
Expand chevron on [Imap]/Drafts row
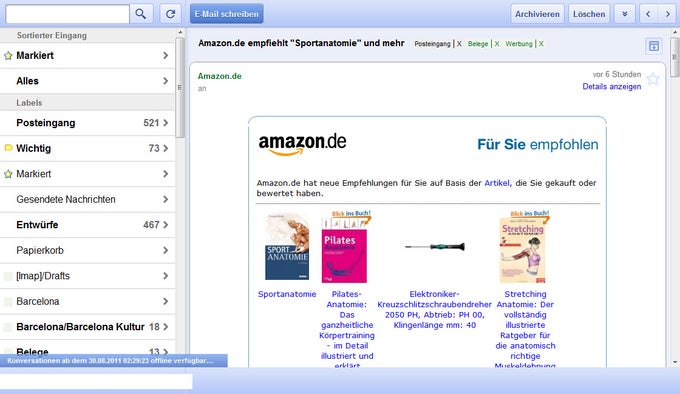(x=166, y=276)
